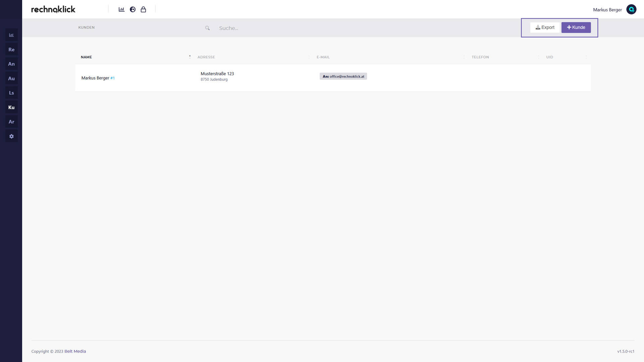Go to the Ls sidebar section
The width and height of the screenshot is (644, 362).
pyautogui.click(x=11, y=93)
